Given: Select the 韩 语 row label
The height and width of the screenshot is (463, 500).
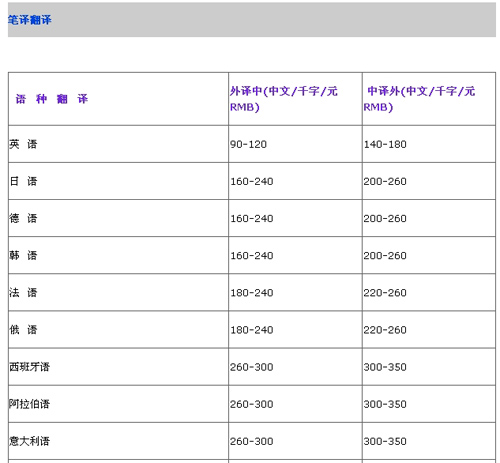Looking at the screenshot, I should [x=23, y=255].
